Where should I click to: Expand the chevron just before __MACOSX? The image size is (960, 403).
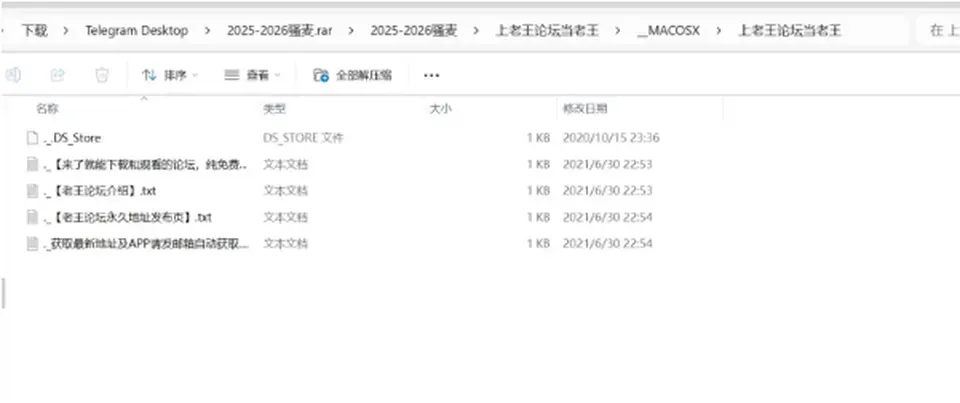618,31
